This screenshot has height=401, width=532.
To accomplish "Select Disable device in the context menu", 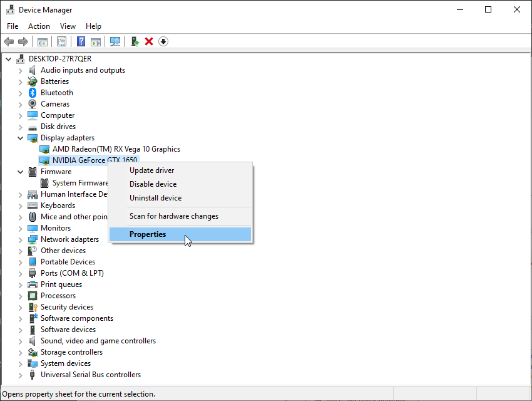I will pos(151,184).
